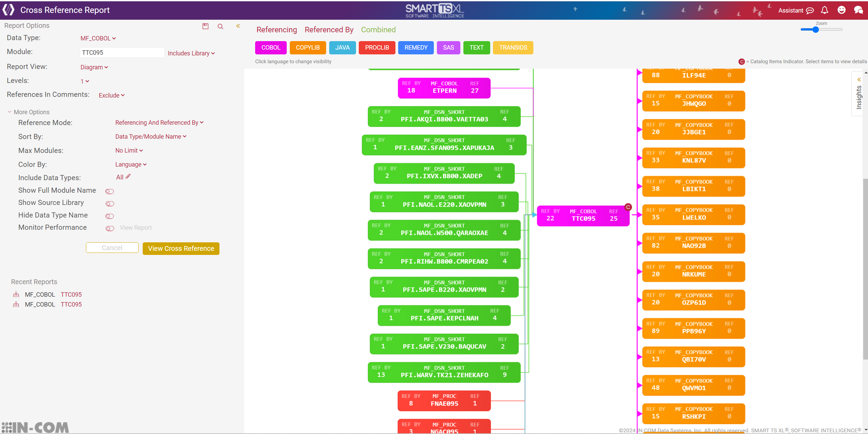Switch to the Referencing tab

(x=276, y=30)
